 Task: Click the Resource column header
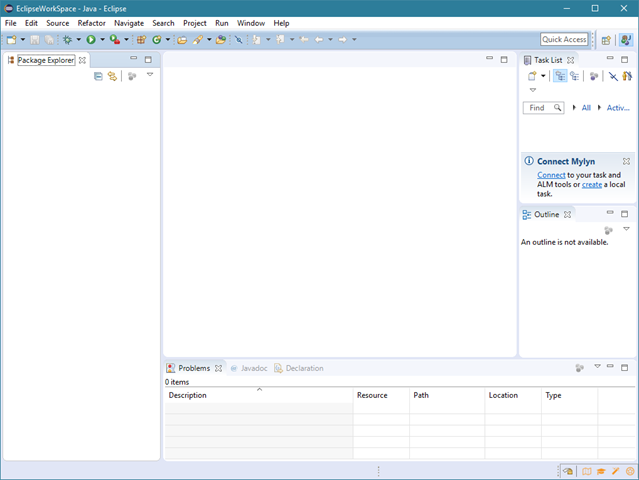click(381, 395)
